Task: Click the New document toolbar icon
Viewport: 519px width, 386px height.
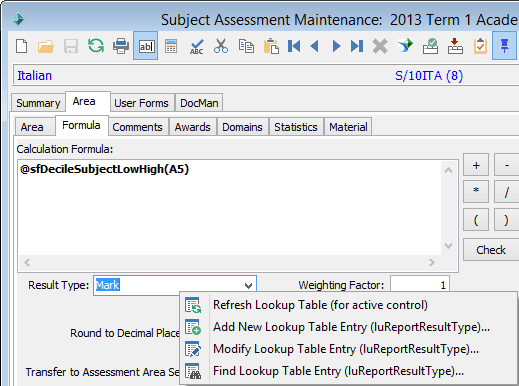Action: 22,46
